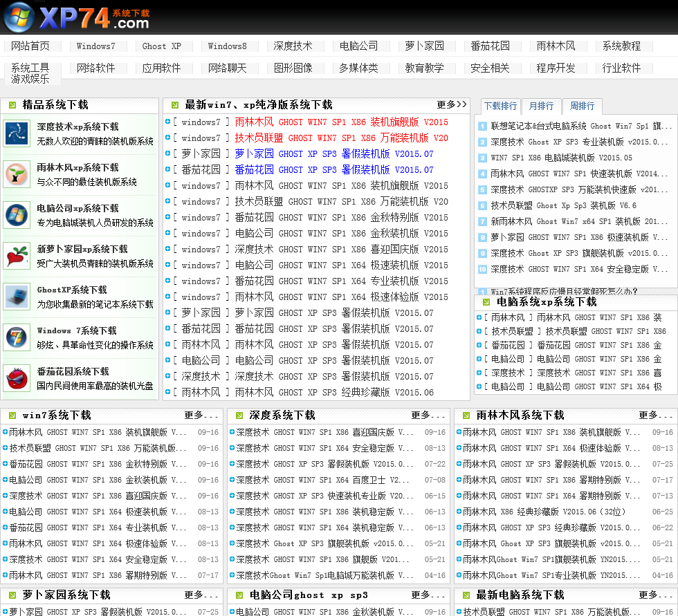The height and width of the screenshot is (616, 678).
Task: Open 番茄花园系统下载 title link
Action: pyautogui.click(x=73, y=371)
